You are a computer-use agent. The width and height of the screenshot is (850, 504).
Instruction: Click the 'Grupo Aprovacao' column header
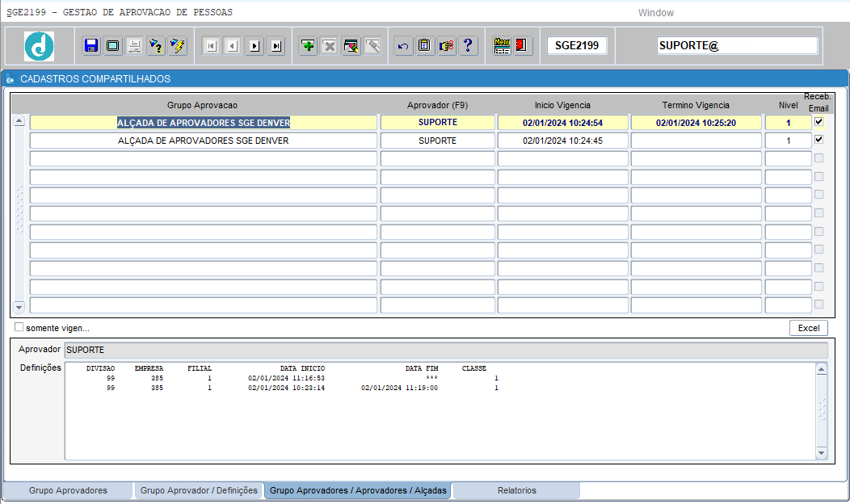pos(202,105)
